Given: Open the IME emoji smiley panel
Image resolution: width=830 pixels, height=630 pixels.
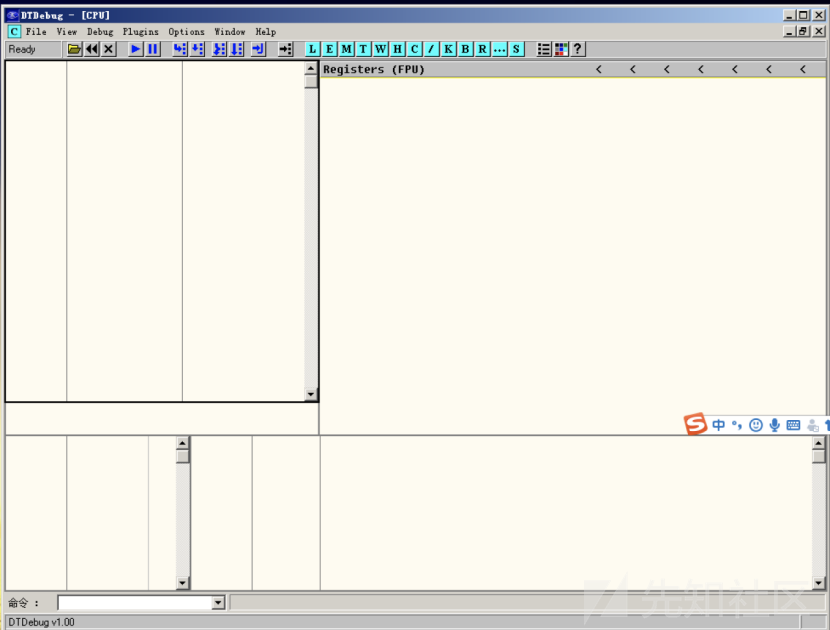Looking at the screenshot, I should [x=756, y=425].
